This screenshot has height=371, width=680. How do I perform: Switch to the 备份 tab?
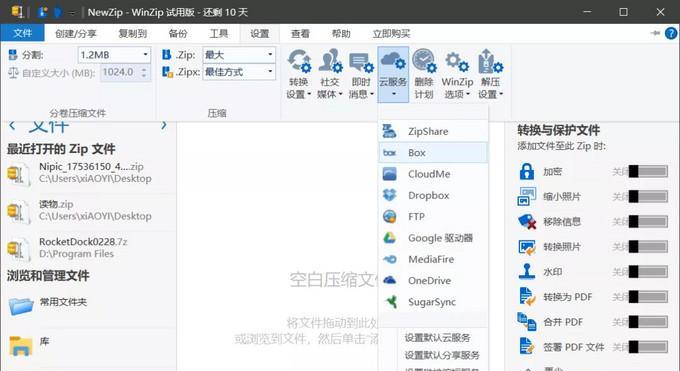[178, 33]
